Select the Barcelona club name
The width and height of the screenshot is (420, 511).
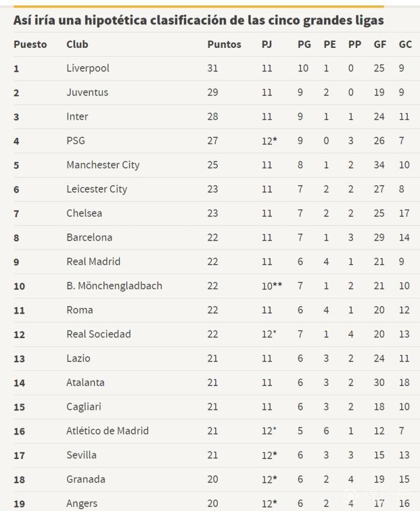89,238
